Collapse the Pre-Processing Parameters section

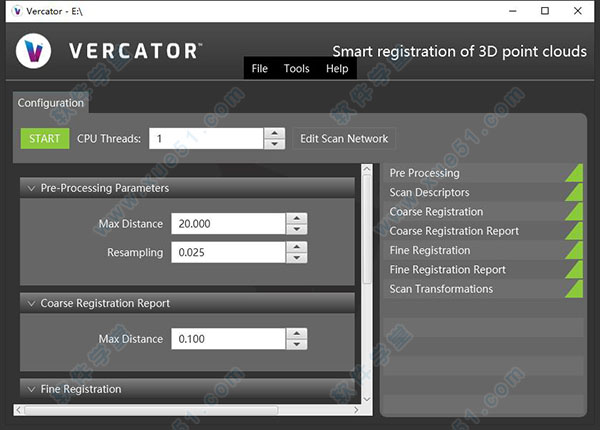[x=32, y=188]
